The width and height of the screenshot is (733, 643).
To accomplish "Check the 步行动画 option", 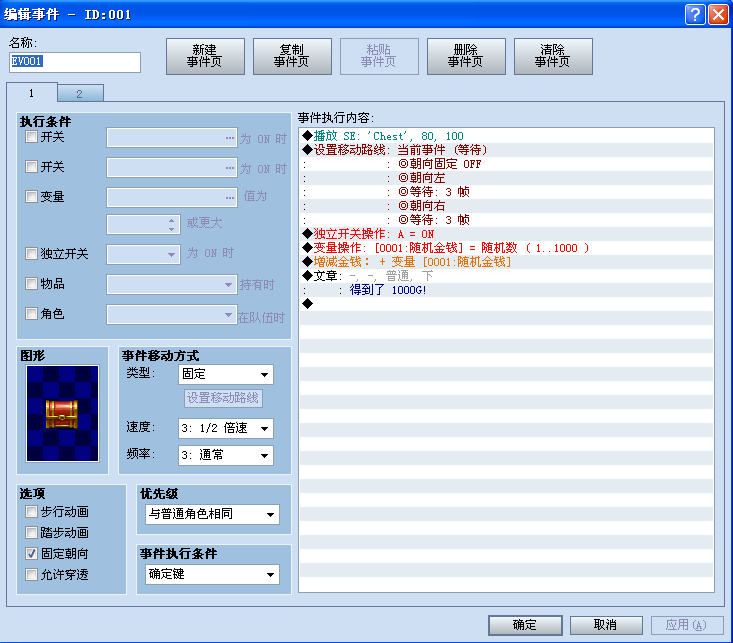I will coord(31,512).
